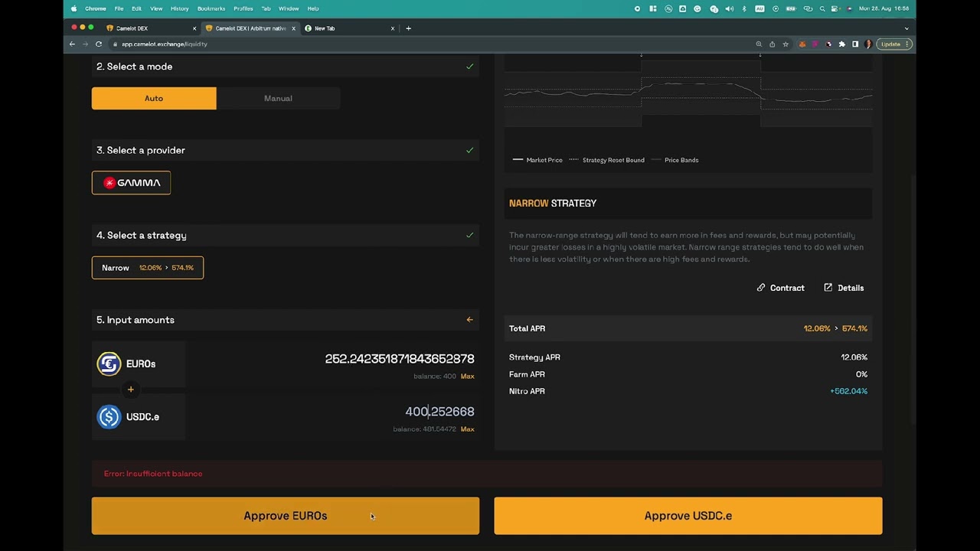Open the Bookmarks menu
Screen dimensions: 980x551
click(x=211, y=8)
